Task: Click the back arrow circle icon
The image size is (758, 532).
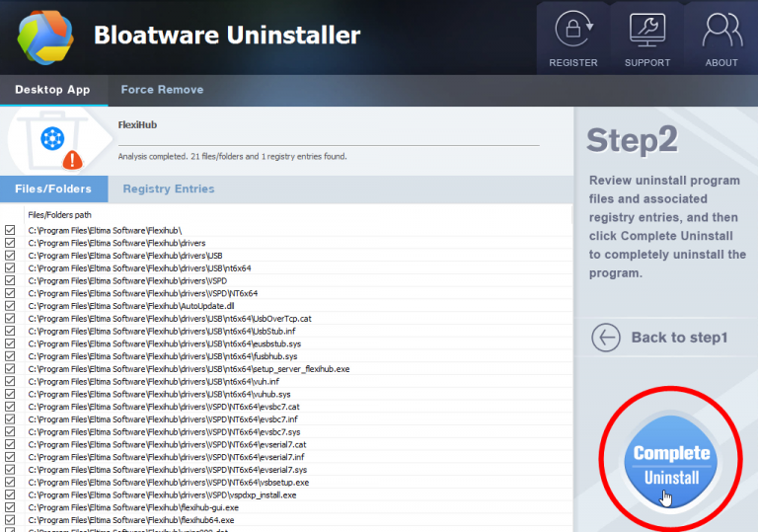Action: tap(606, 338)
